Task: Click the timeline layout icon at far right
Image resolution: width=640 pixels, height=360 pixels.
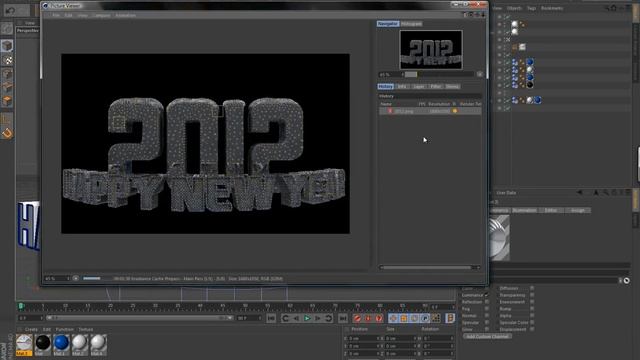Action: 450,318
